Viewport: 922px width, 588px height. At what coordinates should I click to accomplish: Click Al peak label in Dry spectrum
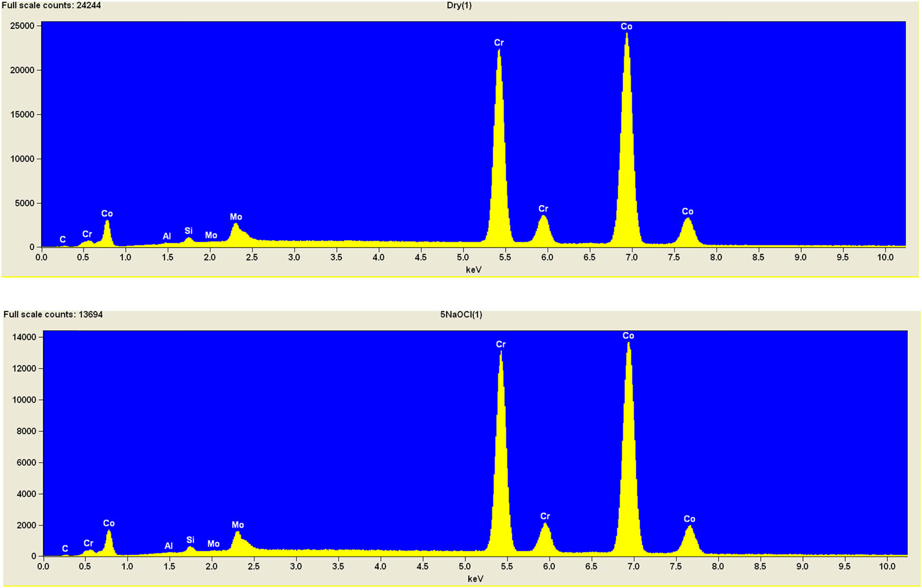pyautogui.click(x=166, y=236)
